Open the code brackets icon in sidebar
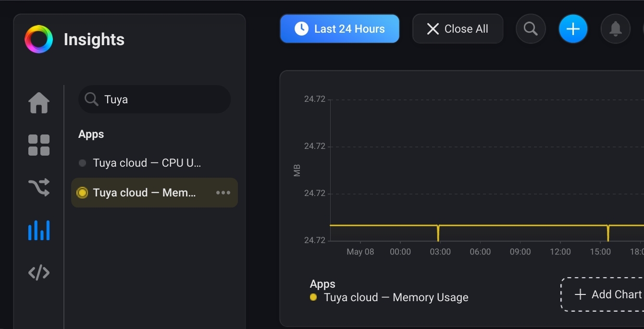 (39, 273)
